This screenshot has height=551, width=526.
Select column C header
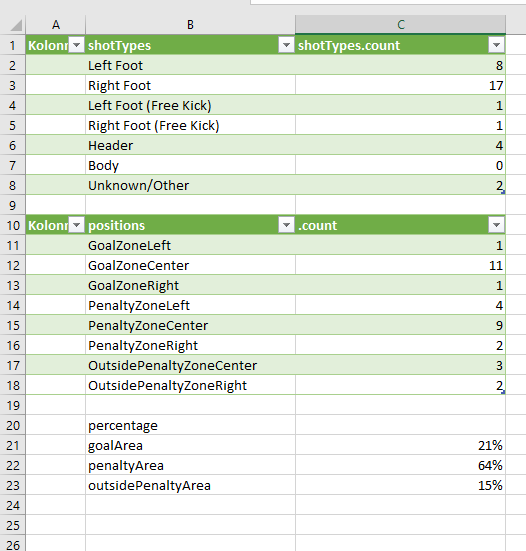401,25
